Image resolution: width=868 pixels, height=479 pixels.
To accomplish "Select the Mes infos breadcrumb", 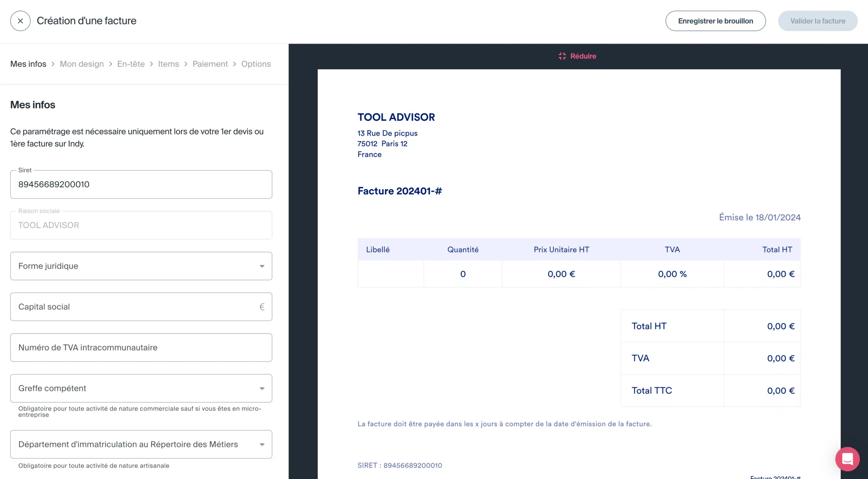I will pyautogui.click(x=28, y=64).
